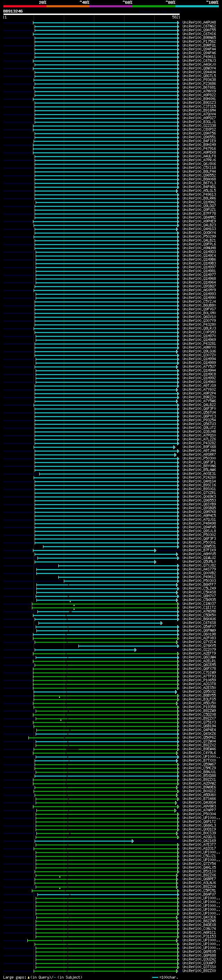222x980 pixels.
Task: Click the UniRef100_P23686 label
Action: [x=199, y=84]
